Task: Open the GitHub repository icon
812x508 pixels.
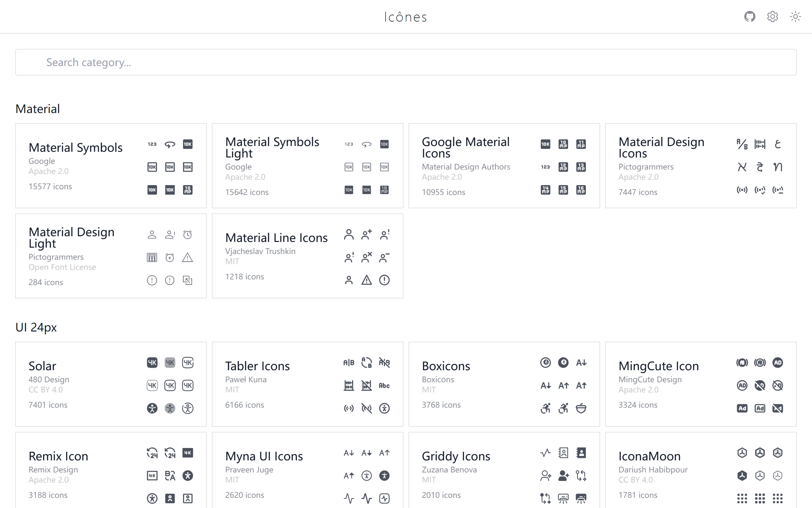Action: (x=750, y=17)
